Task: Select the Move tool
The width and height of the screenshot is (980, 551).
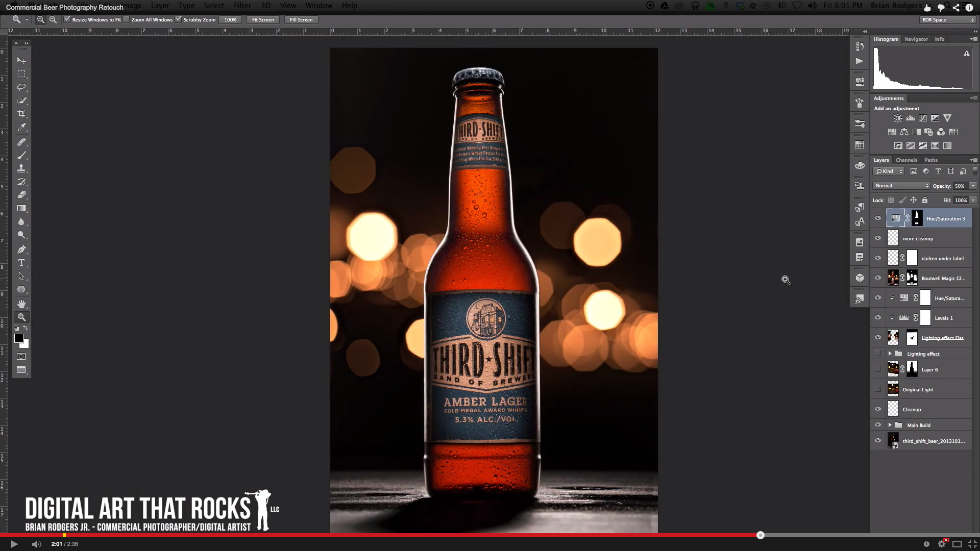Action: (x=21, y=60)
